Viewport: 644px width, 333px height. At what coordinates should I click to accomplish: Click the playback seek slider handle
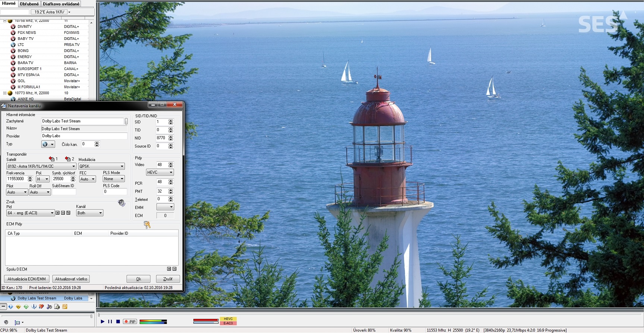(99, 315)
